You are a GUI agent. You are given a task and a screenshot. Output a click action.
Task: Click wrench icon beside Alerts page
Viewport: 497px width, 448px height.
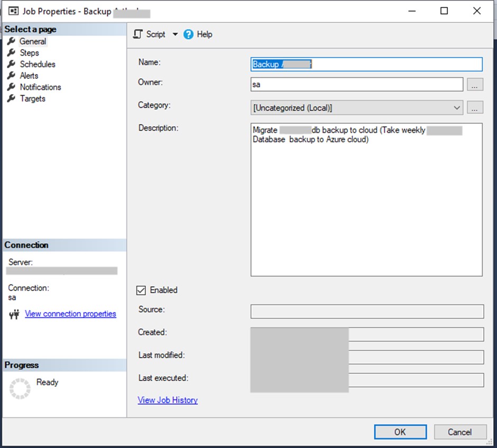(x=11, y=76)
